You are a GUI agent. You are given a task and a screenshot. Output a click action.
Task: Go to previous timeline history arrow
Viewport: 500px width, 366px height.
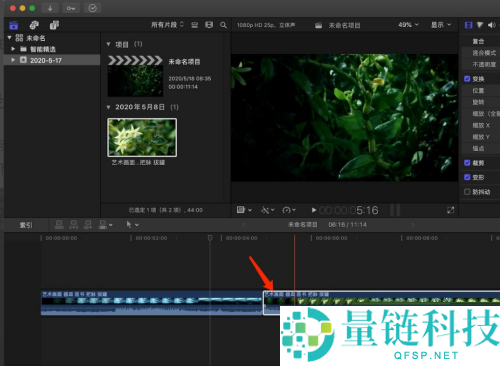[244, 225]
